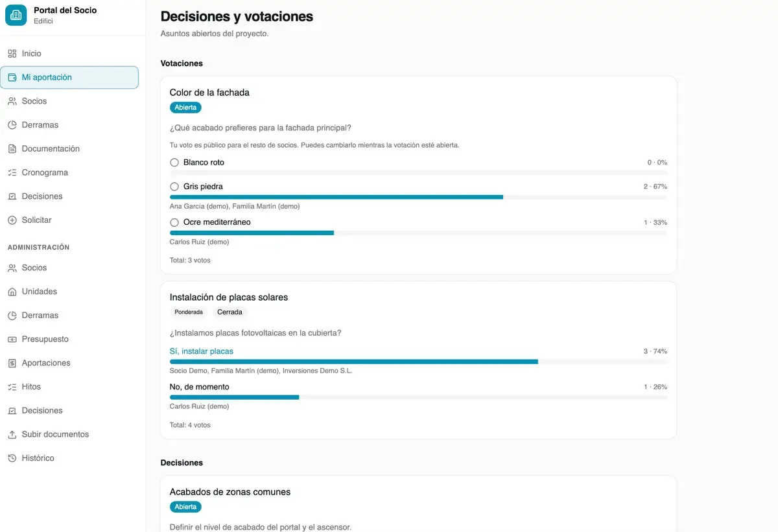
Task: Open Hitos admin page
Action: 69,387
